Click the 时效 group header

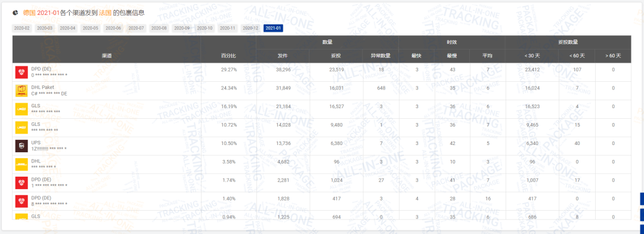click(452, 42)
